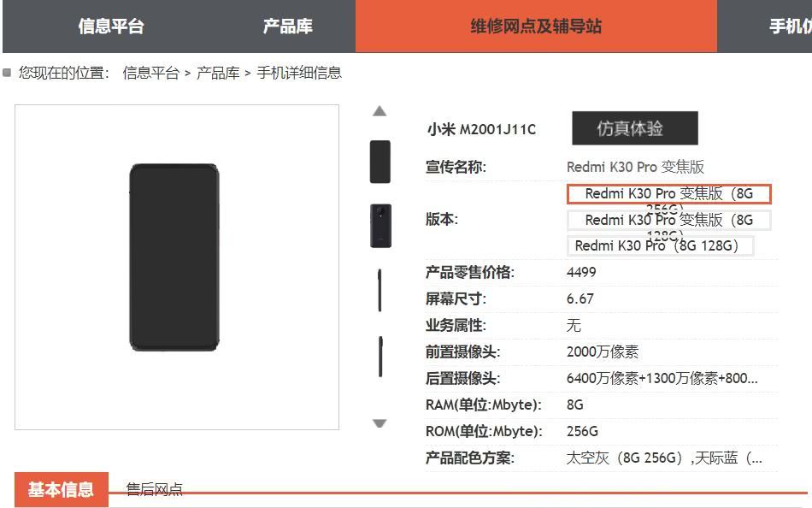Select version Redmi K30 Pro 变焦版（8G 256G）
812x508 pixels.
pyautogui.click(x=669, y=193)
